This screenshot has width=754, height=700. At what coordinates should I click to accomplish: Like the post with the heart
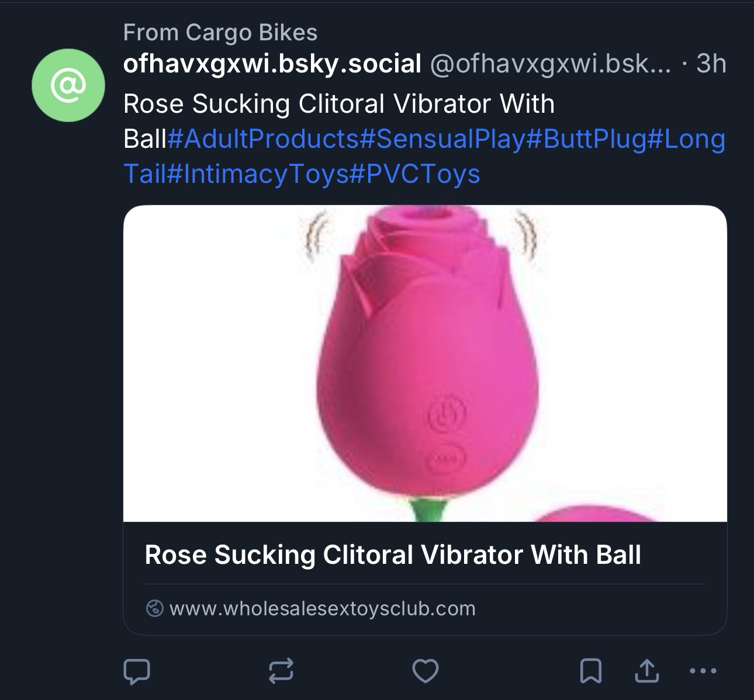(x=425, y=671)
